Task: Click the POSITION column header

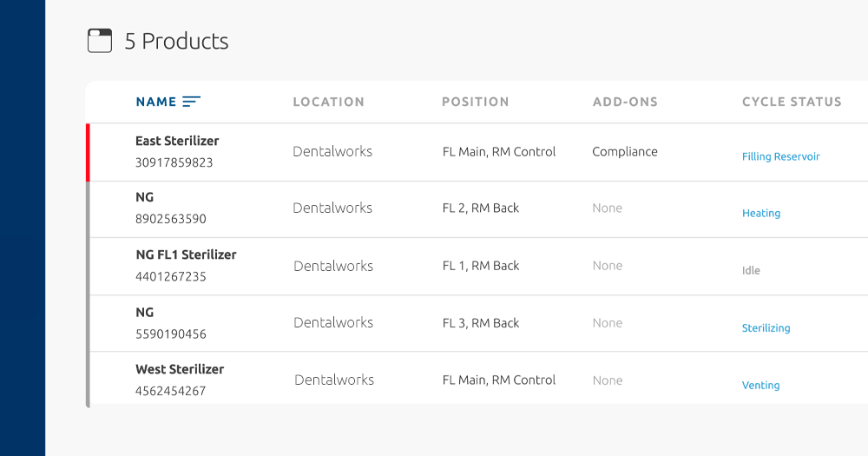Action: point(476,102)
